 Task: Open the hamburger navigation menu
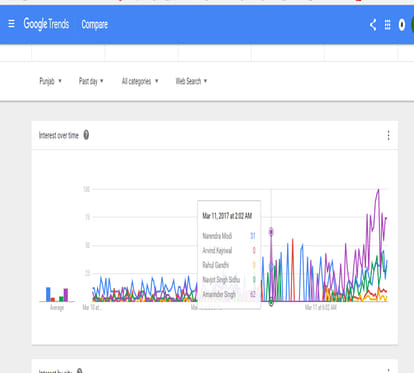click(11, 24)
